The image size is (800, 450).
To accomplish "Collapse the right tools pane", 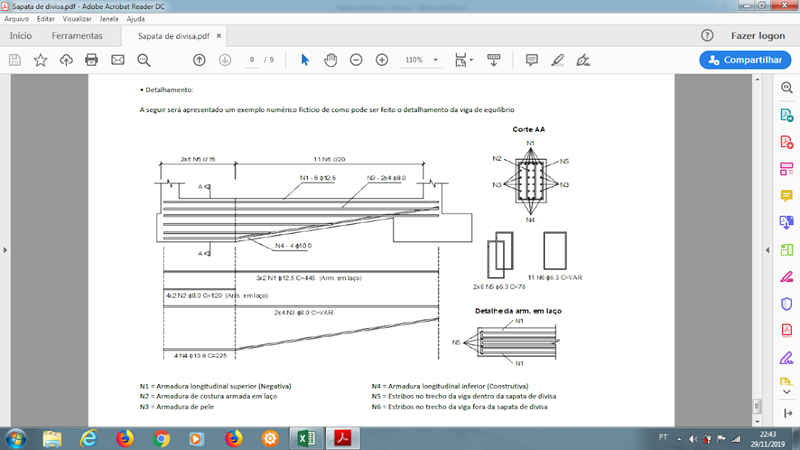I will (767, 250).
